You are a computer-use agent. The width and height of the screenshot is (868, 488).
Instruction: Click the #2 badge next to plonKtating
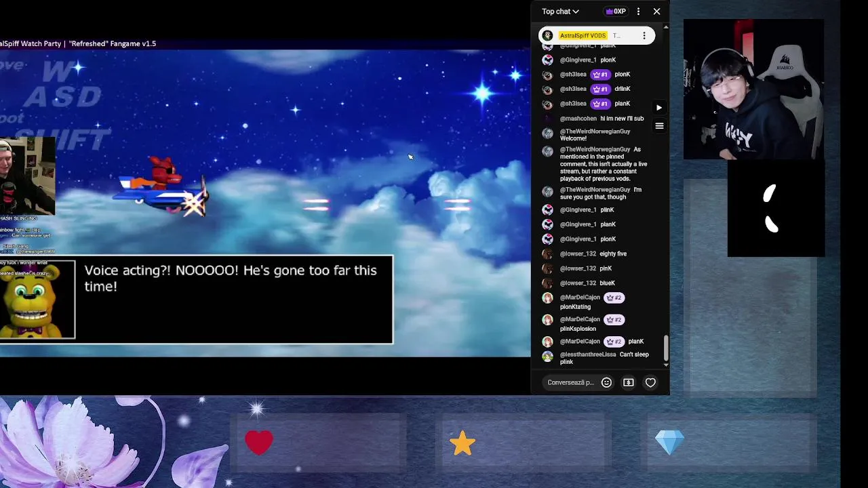(614, 298)
